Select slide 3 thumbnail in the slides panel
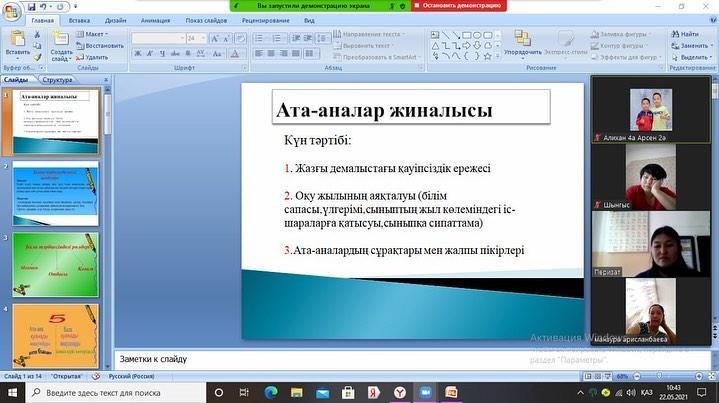 tap(56, 263)
